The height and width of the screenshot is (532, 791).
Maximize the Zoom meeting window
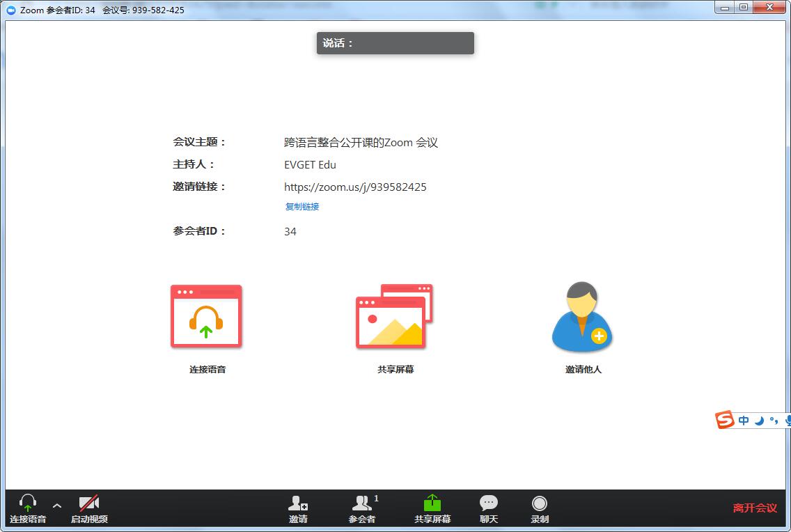pyautogui.click(x=744, y=7)
